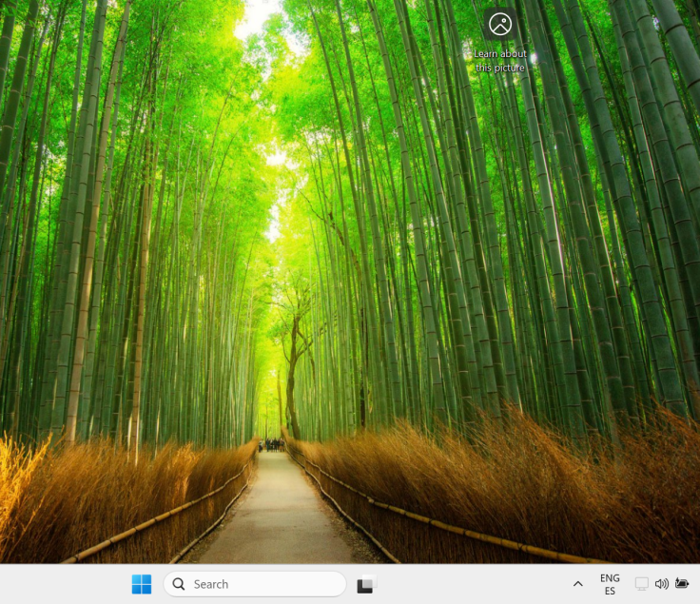This screenshot has height=604, width=700.
Task: Click empty taskbar space left of Start button
Action: point(57,584)
